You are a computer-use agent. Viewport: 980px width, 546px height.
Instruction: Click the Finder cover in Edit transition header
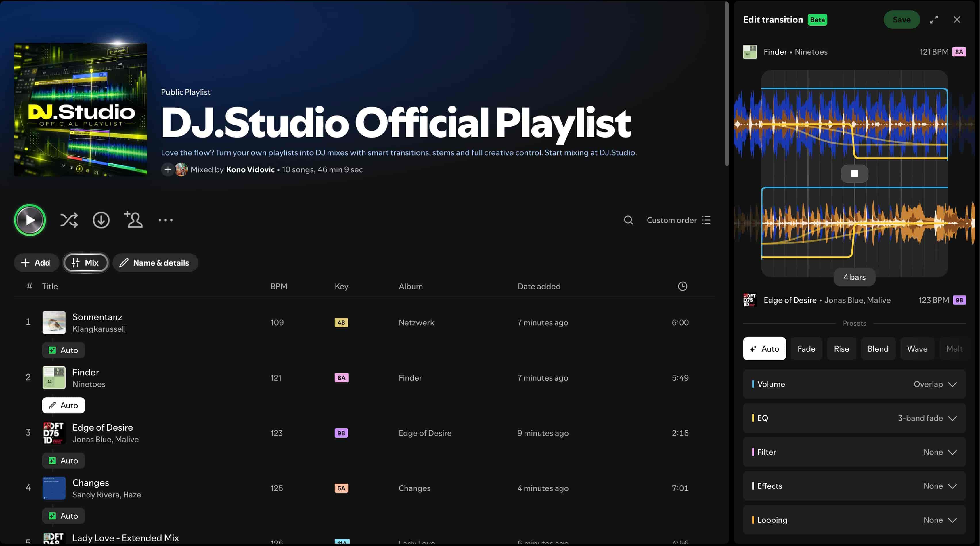click(749, 52)
